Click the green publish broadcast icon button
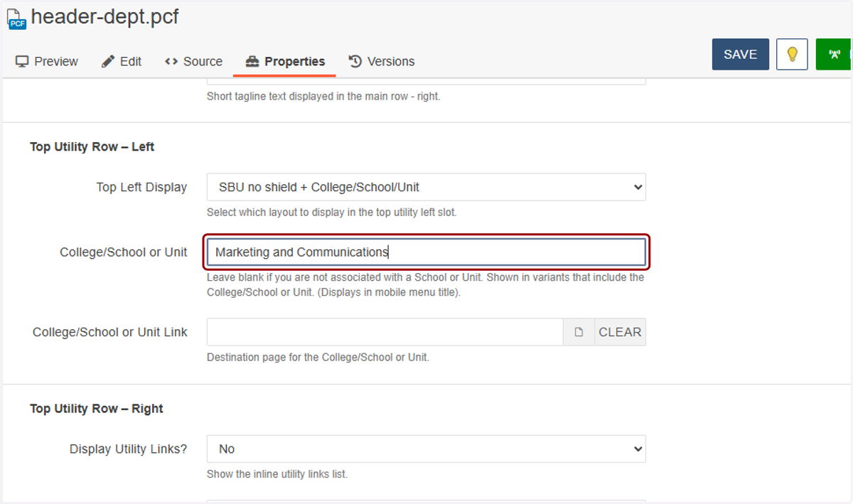The width and height of the screenshot is (853, 504). click(835, 54)
